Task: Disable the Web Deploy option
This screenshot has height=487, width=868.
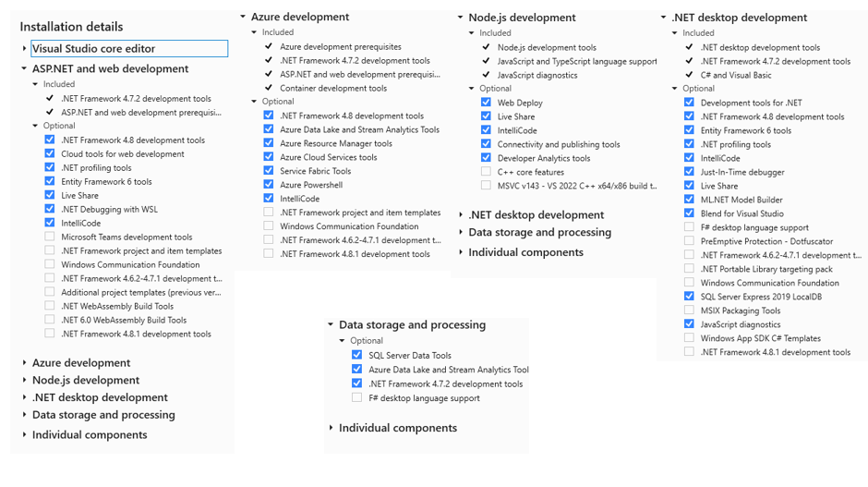Action: pos(486,103)
